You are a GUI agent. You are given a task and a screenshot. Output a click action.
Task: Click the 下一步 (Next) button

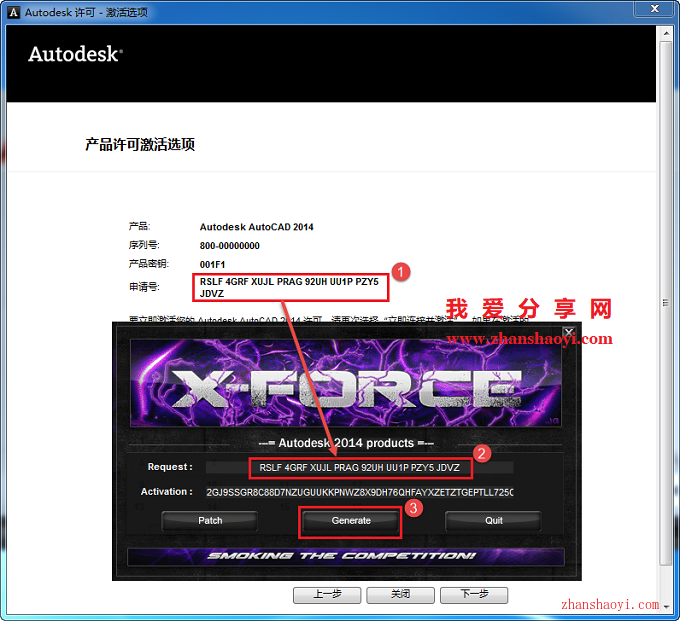click(x=474, y=595)
